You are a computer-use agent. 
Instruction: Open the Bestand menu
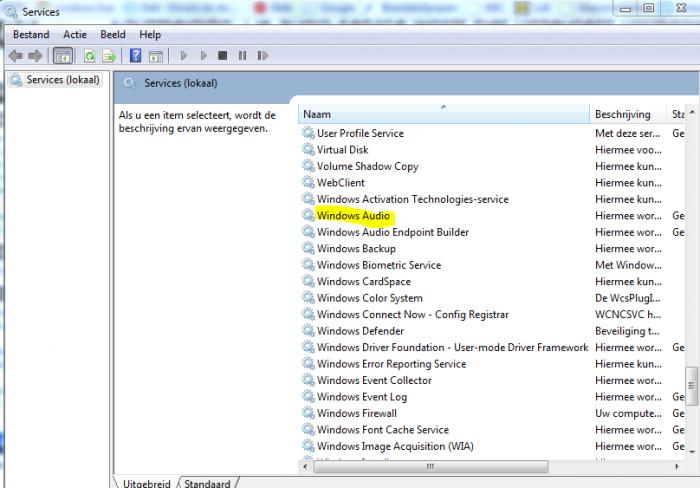point(31,34)
